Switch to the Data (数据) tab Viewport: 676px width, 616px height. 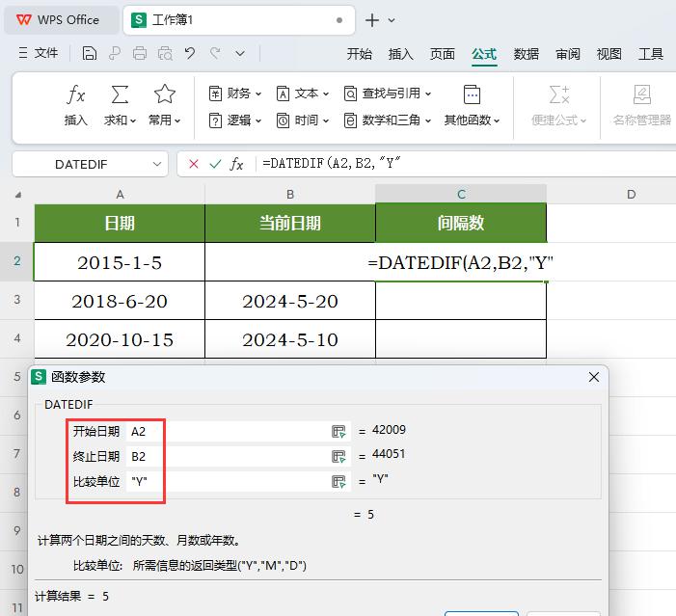point(526,54)
